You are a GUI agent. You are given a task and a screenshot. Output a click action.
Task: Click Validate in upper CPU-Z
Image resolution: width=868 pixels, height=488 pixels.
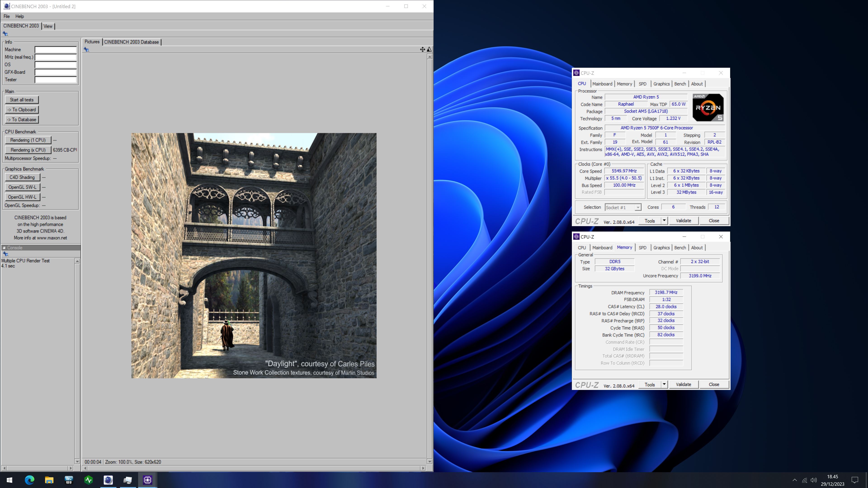pos(683,221)
